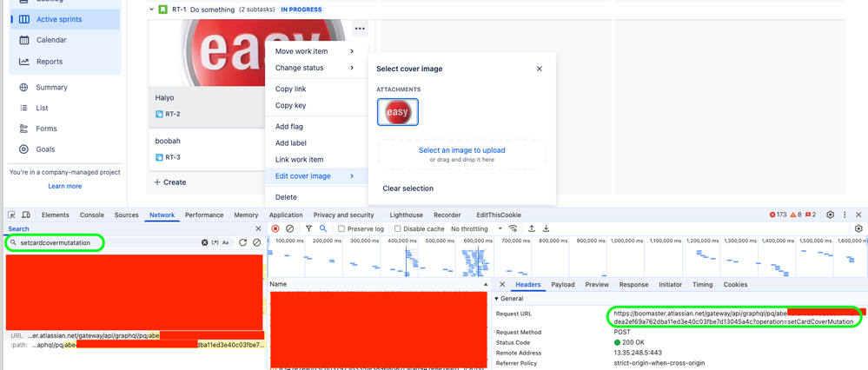Close the DevTools Search pane
Image resolution: width=868 pixels, height=370 pixels.
258,228
